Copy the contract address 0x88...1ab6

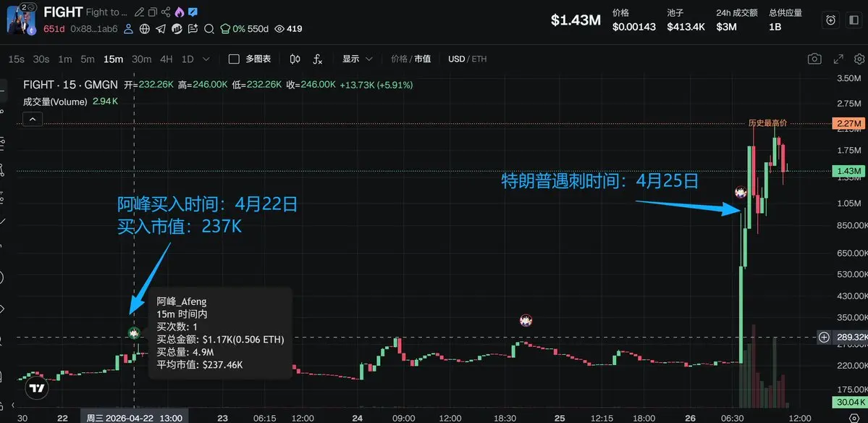(x=94, y=29)
